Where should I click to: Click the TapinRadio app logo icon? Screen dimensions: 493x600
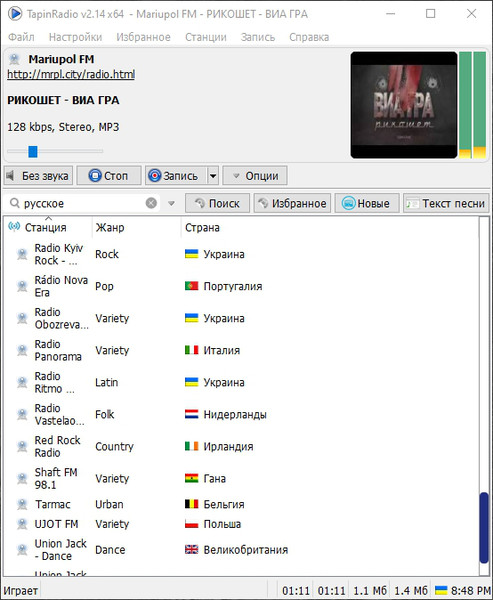pyautogui.click(x=15, y=14)
